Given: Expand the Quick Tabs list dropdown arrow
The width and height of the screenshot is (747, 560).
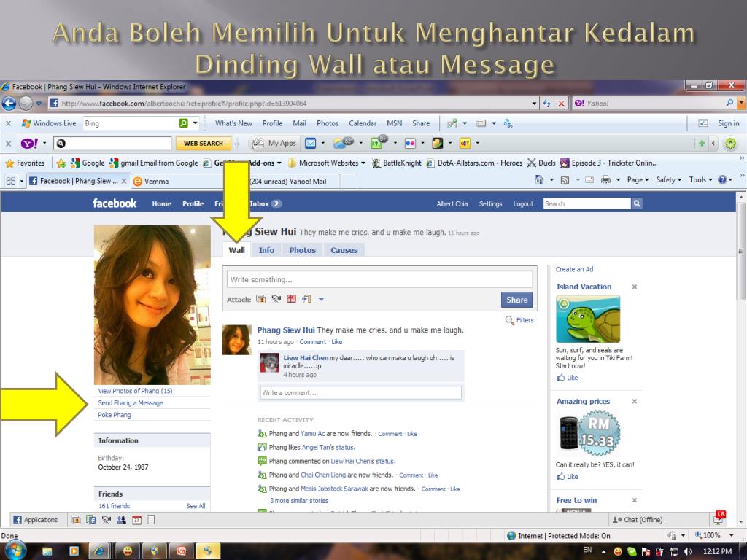Looking at the screenshot, I should point(22,181).
